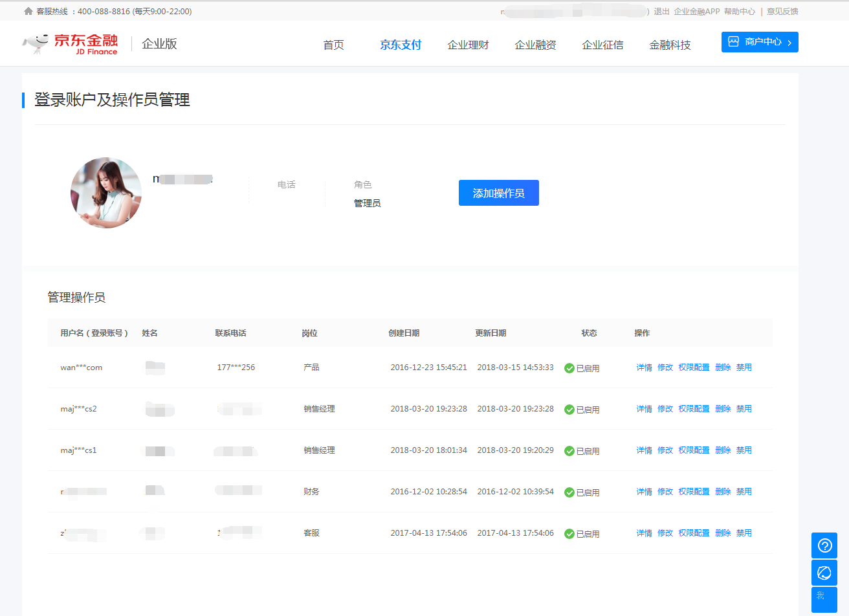
Task: Open the 企业理财 menu
Action: 468,45
